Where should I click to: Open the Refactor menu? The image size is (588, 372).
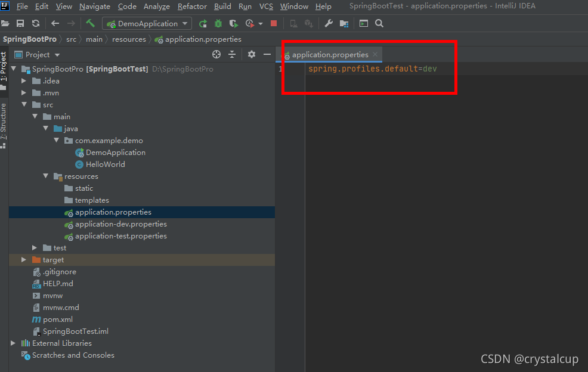(192, 7)
